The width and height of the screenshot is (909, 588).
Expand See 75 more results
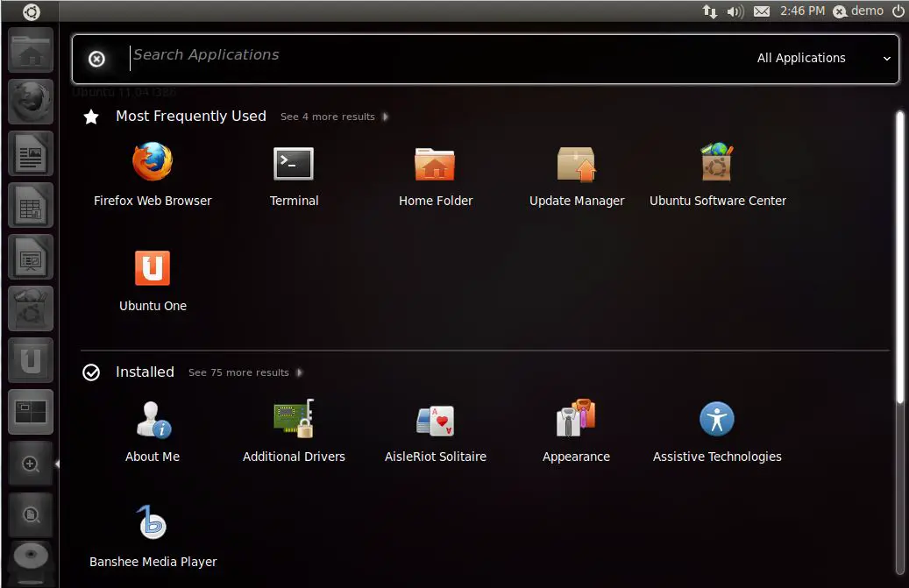click(245, 372)
